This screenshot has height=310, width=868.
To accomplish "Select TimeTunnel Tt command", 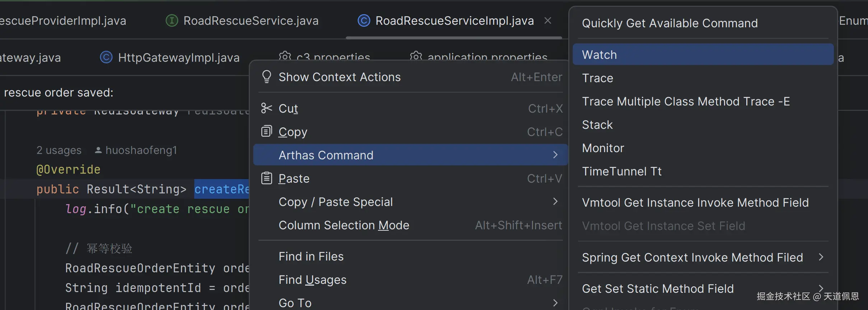I will (621, 172).
